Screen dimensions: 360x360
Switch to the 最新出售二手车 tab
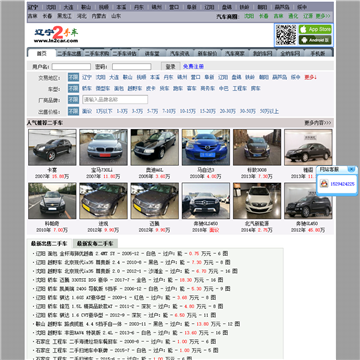(49, 243)
